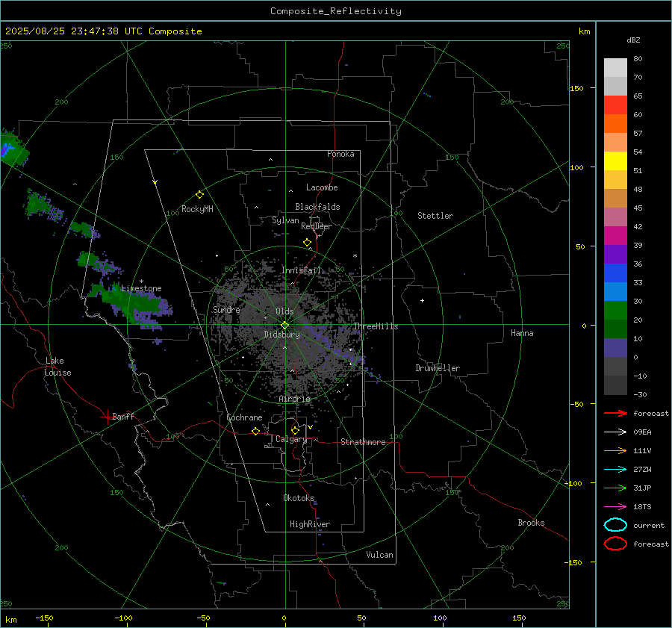Click the Lacombe city label
The image size is (672, 628).
(322, 187)
